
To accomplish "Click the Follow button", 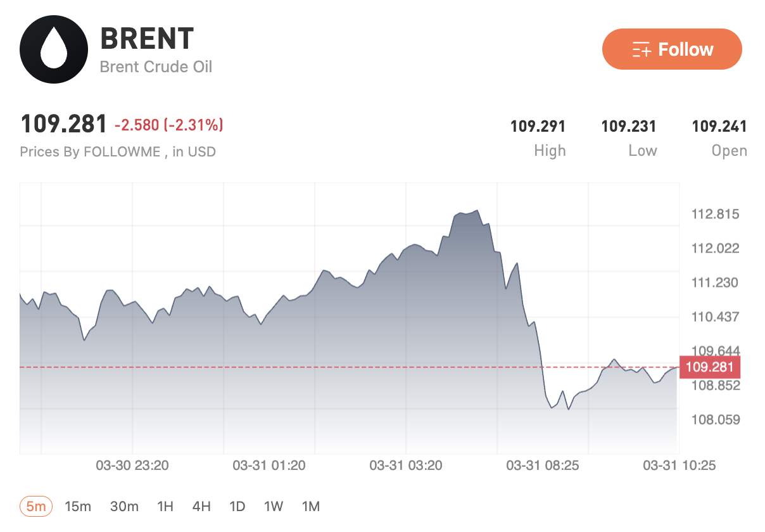I will (x=672, y=49).
